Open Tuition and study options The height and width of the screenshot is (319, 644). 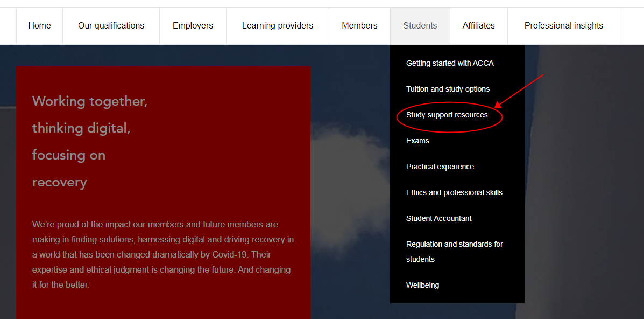(448, 89)
